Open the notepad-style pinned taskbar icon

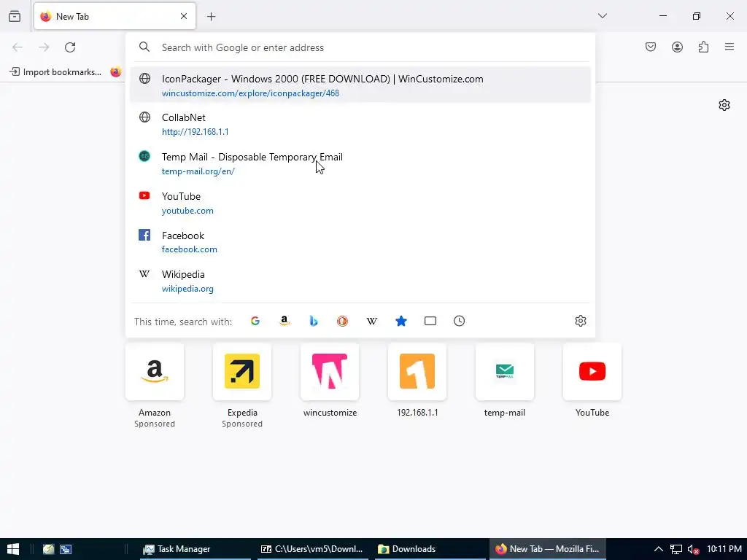click(x=49, y=549)
